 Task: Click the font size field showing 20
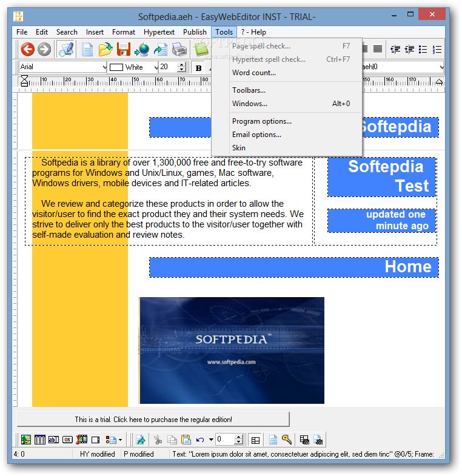[168, 67]
